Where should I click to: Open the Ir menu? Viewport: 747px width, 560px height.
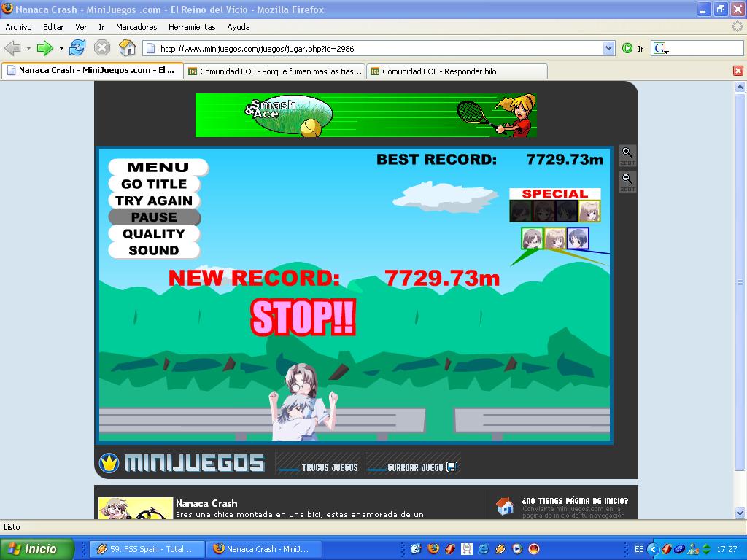coord(101,27)
